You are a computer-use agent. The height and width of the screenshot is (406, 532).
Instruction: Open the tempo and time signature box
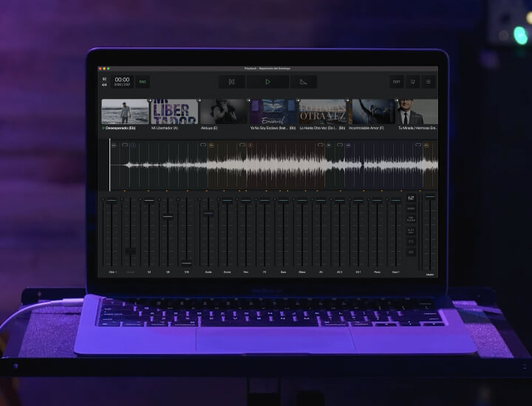click(104, 82)
